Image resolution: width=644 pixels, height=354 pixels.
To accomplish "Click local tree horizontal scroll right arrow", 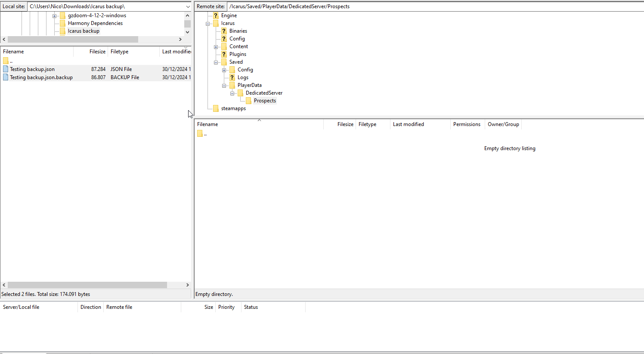I will tap(180, 39).
